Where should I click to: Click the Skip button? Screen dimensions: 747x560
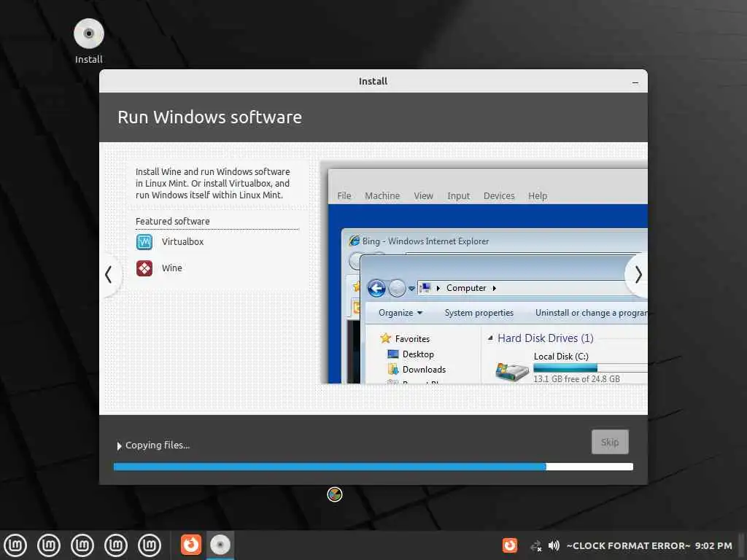[x=610, y=442]
